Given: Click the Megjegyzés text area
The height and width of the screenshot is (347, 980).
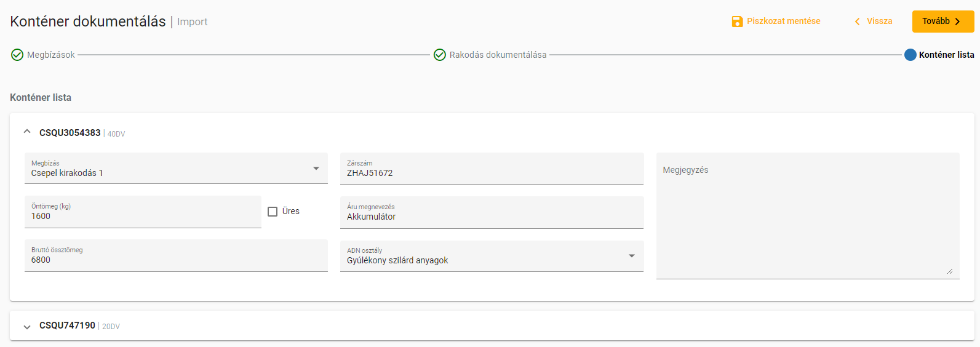Looking at the screenshot, I should 807,215.
